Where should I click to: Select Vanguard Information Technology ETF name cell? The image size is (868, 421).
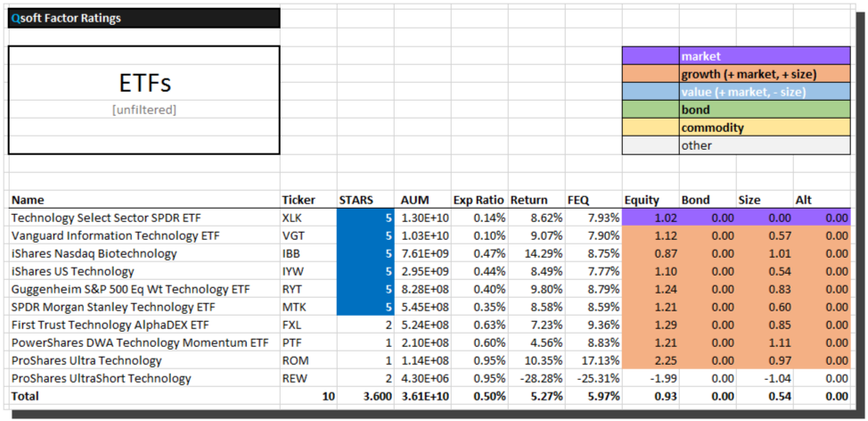[144, 236]
